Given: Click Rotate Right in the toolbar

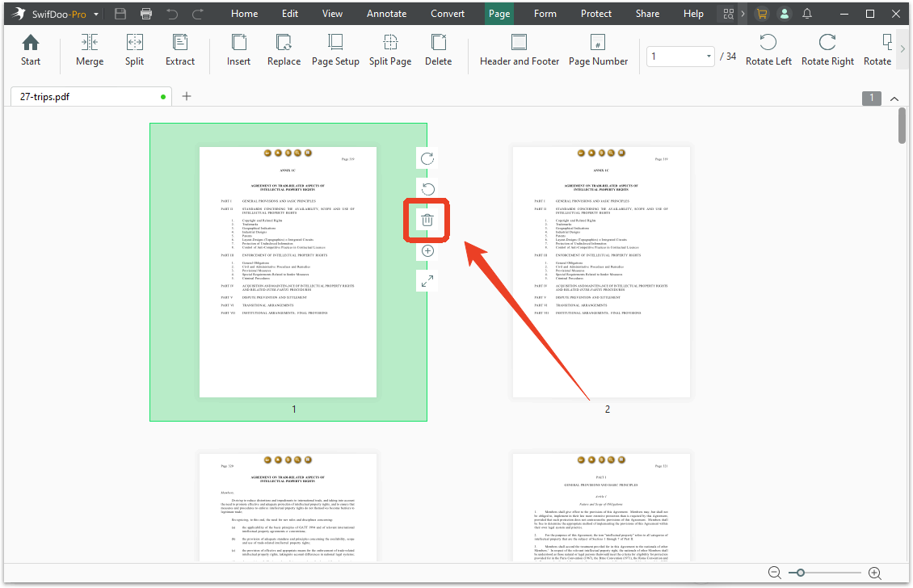Looking at the screenshot, I should (x=827, y=50).
